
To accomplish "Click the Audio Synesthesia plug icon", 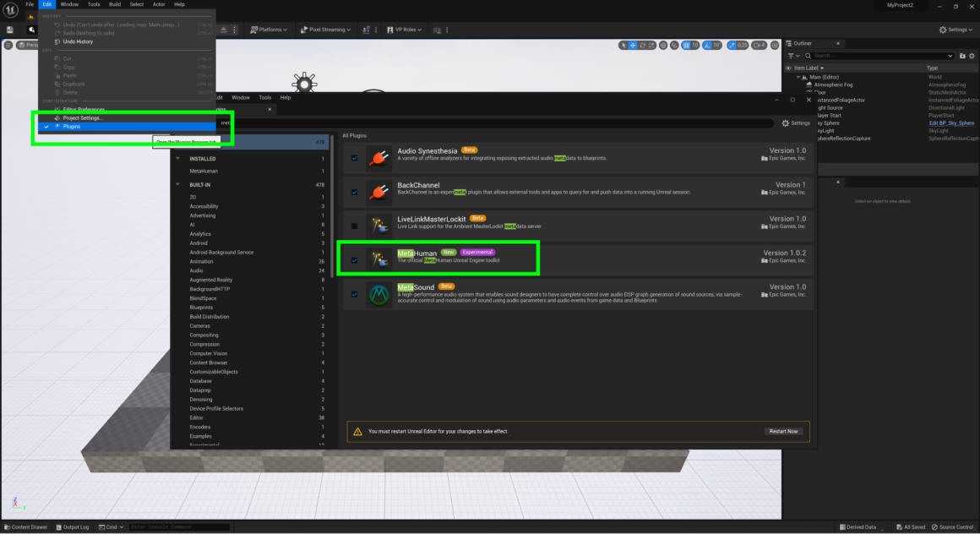I will coord(378,158).
